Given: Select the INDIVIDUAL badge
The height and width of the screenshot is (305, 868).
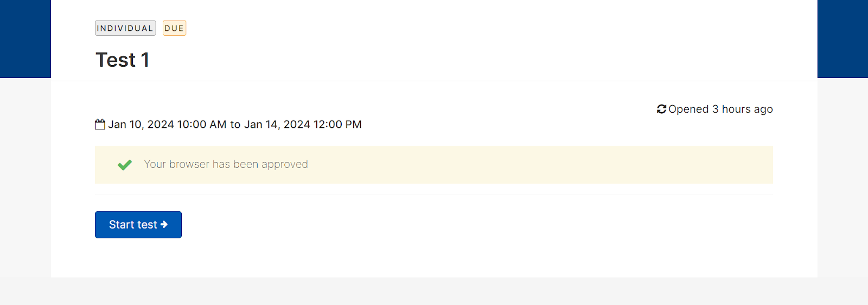Looking at the screenshot, I should click(x=125, y=28).
